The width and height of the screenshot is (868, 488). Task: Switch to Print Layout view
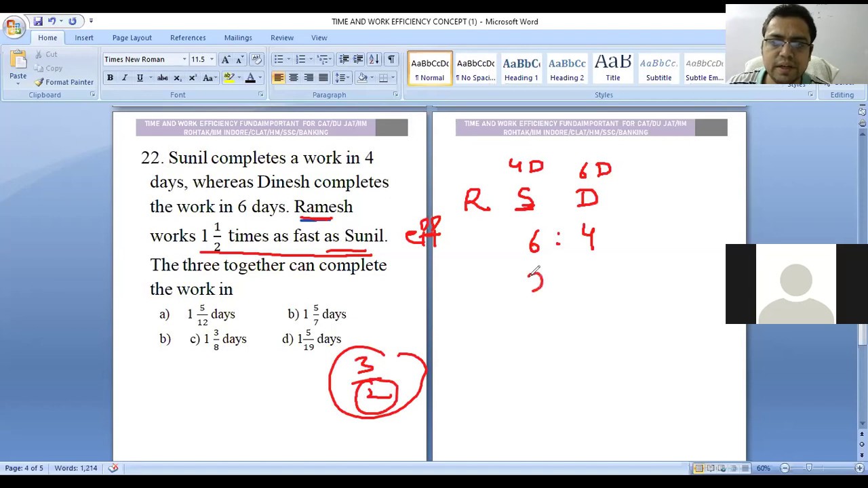tap(699, 468)
